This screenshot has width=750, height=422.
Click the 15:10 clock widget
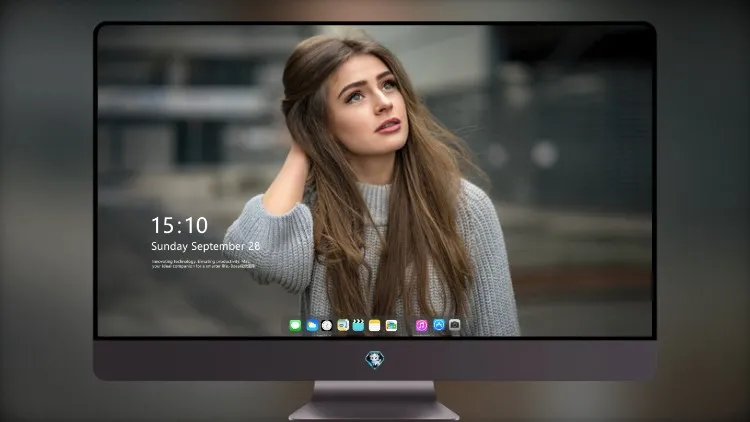179,225
